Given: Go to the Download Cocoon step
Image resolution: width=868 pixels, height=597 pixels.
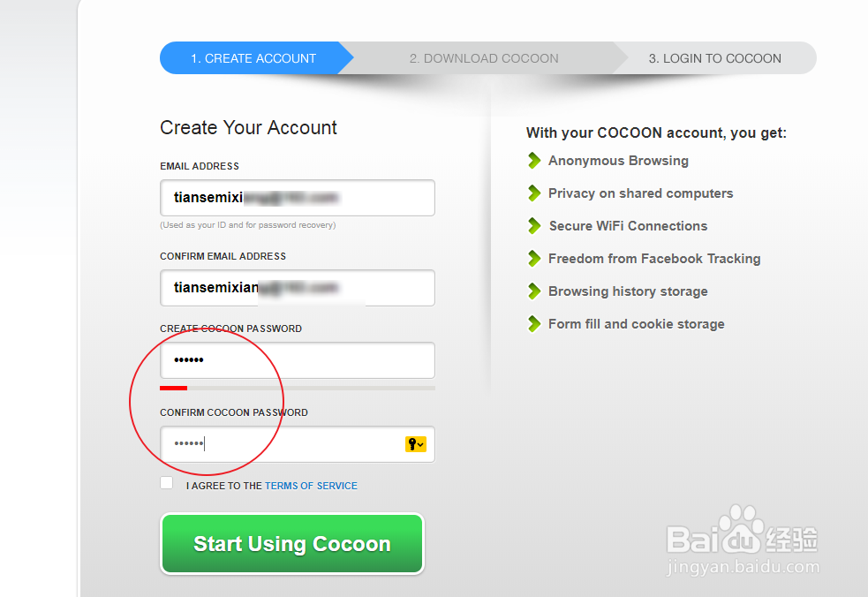Looking at the screenshot, I should click(484, 58).
